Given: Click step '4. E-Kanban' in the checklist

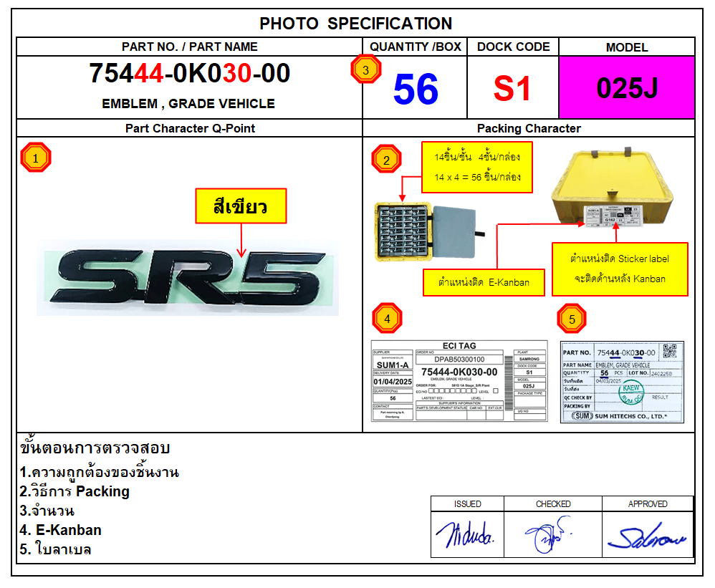Looking at the screenshot, I should point(61,530).
